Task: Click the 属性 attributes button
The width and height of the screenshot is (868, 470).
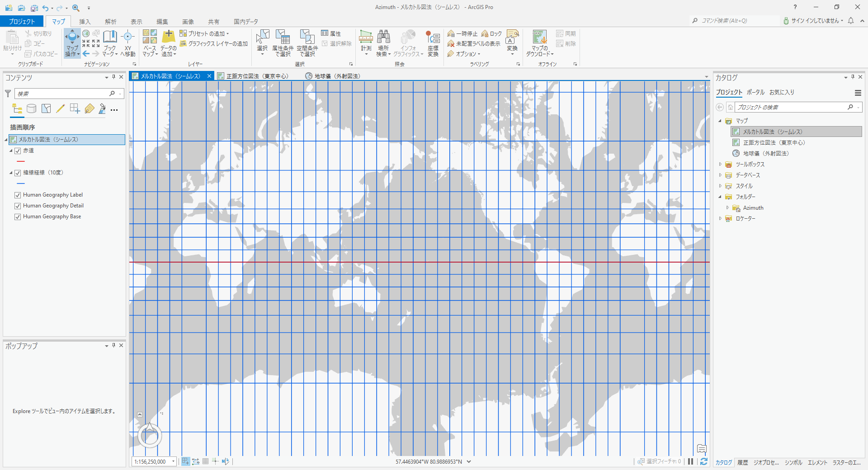Action: (331, 33)
